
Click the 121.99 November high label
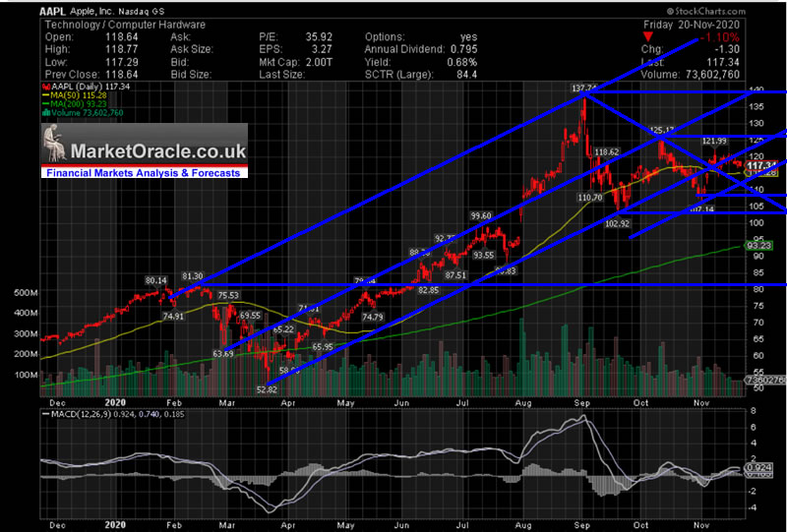coord(714,141)
